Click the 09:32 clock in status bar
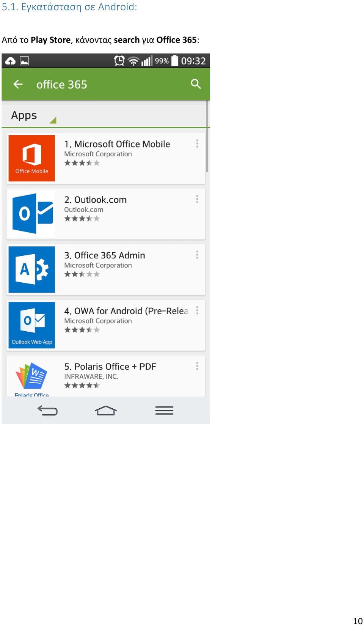The width and height of the screenshot is (364, 625). click(x=193, y=61)
